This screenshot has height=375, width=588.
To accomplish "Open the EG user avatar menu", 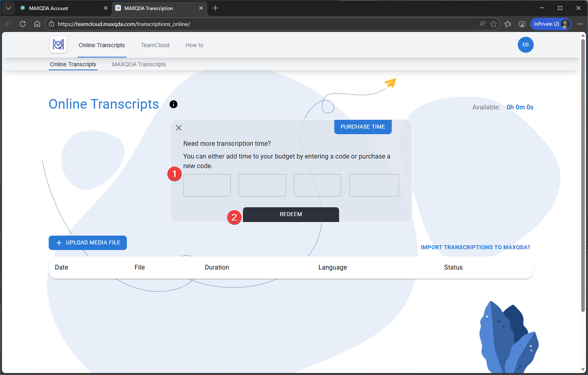I will point(525,45).
